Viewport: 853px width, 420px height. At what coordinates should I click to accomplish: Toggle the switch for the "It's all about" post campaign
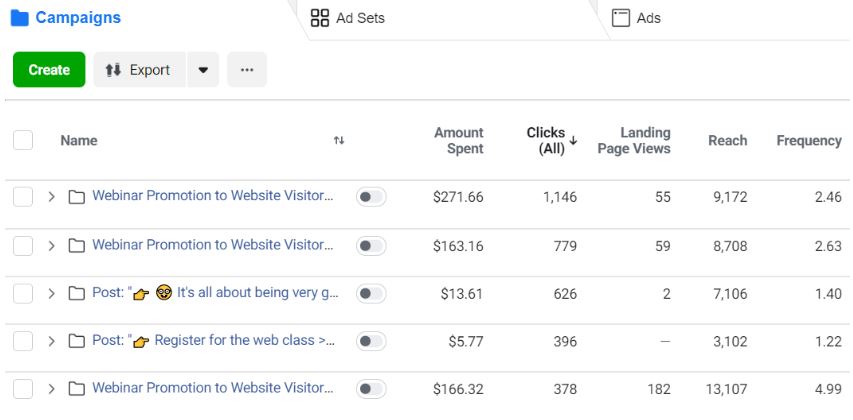[372, 294]
